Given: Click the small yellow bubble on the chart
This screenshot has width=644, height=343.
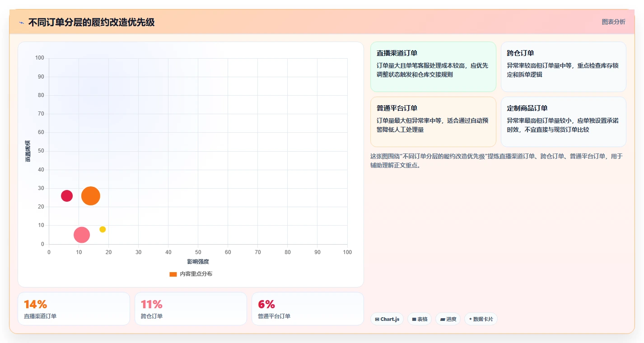Looking at the screenshot, I should pyautogui.click(x=103, y=229).
